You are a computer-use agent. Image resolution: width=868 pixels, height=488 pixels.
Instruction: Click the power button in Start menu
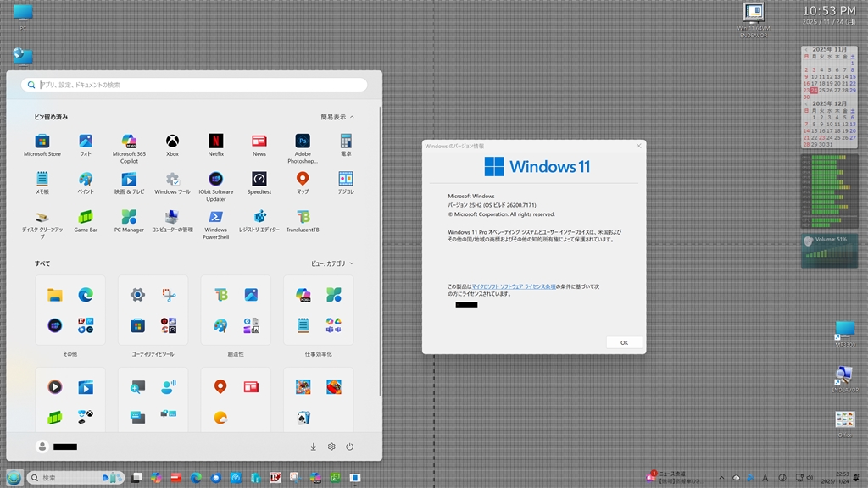pyautogui.click(x=349, y=446)
